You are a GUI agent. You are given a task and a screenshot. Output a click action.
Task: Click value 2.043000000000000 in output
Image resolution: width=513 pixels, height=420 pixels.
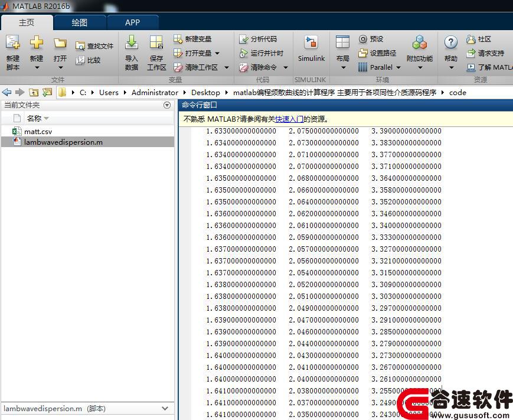pos(324,356)
